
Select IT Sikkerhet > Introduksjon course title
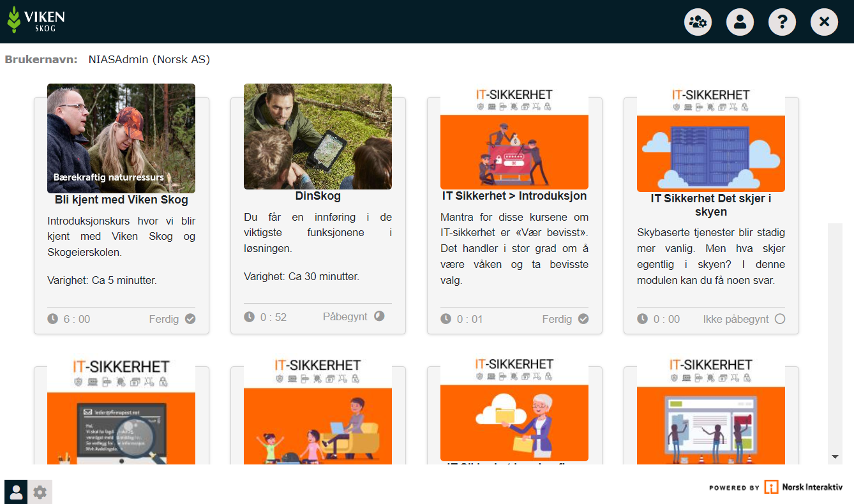coord(514,196)
